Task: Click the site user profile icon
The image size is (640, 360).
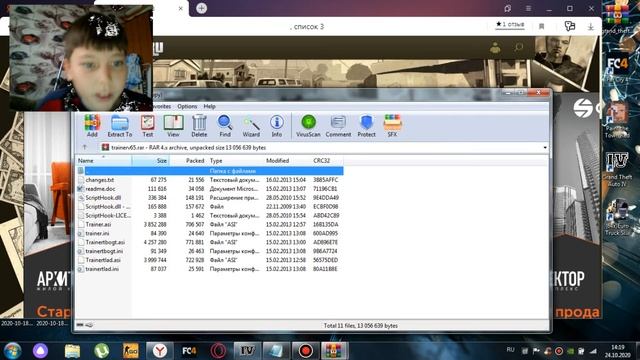Action: [495, 48]
